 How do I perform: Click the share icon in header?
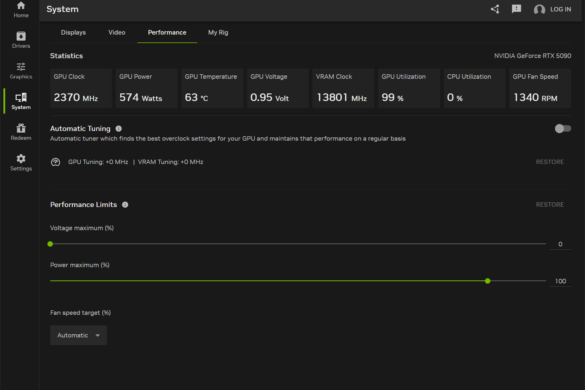tap(495, 9)
